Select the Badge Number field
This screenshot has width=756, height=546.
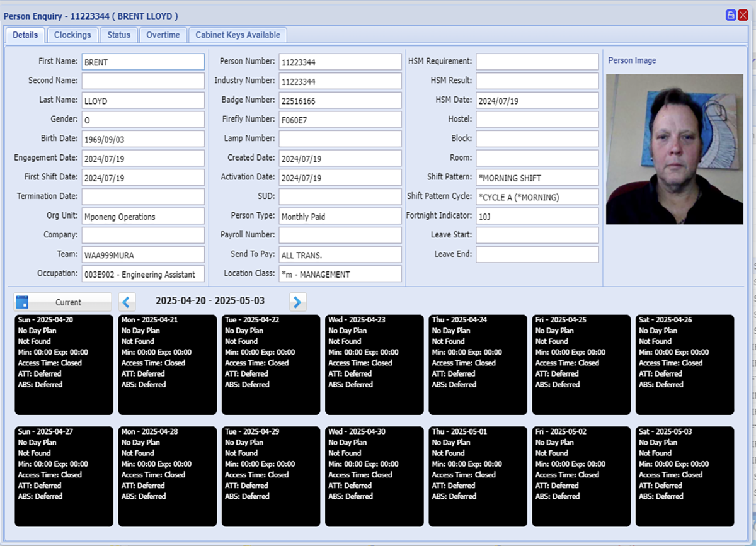pyautogui.click(x=340, y=100)
